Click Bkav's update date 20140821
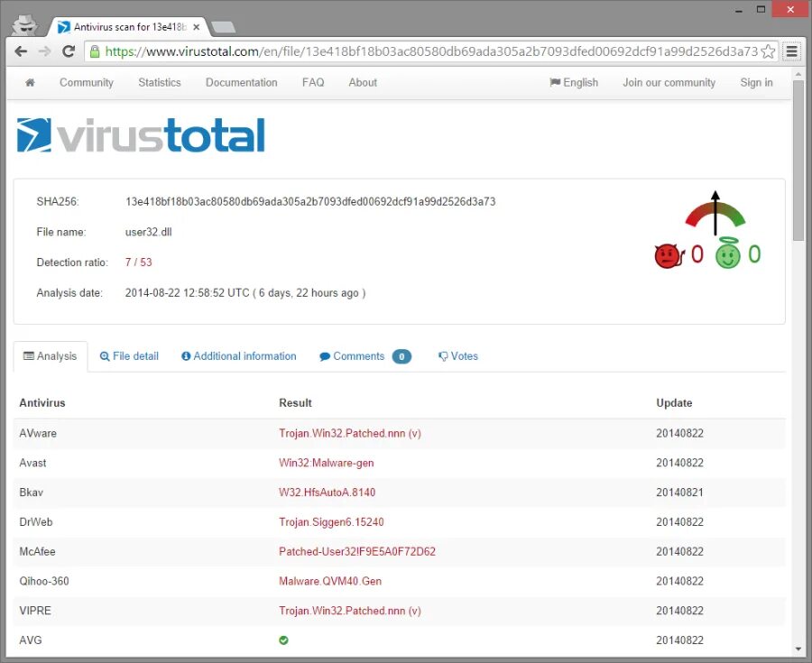The width and height of the screenshot is (812, 663). [680, 493]
